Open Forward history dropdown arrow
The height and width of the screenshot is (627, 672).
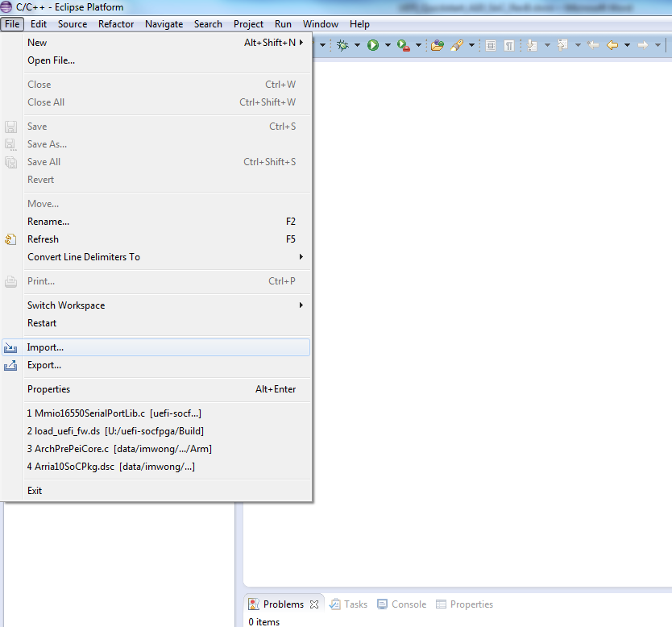[x=657, y=45]
